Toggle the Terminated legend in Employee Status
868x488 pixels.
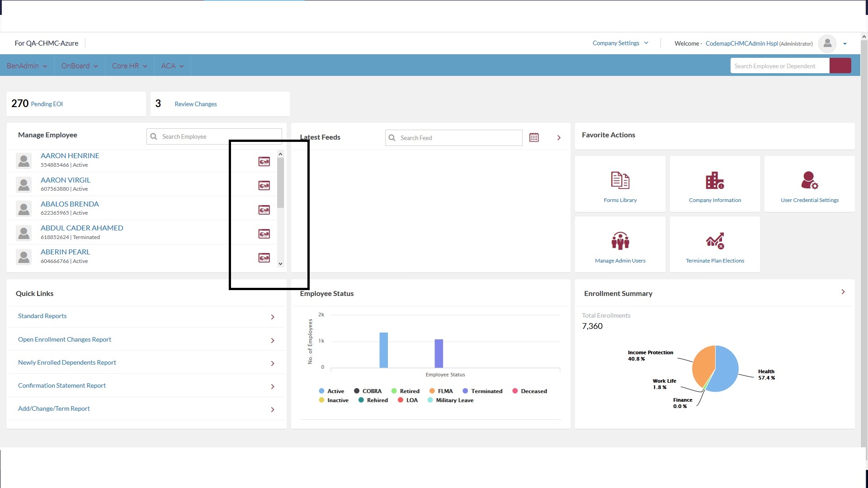[x=482, y=391]
